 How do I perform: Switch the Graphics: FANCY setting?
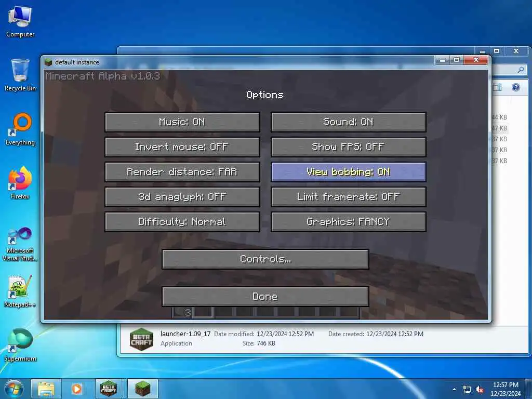pyautogui.click(x=348, y=221)
